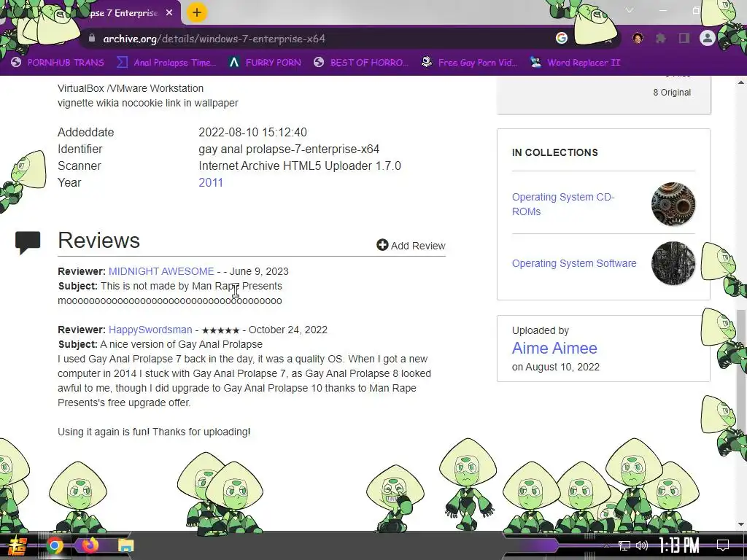
Task: Click the Operating System Software thumbnail
Action: tap(673, 263)
